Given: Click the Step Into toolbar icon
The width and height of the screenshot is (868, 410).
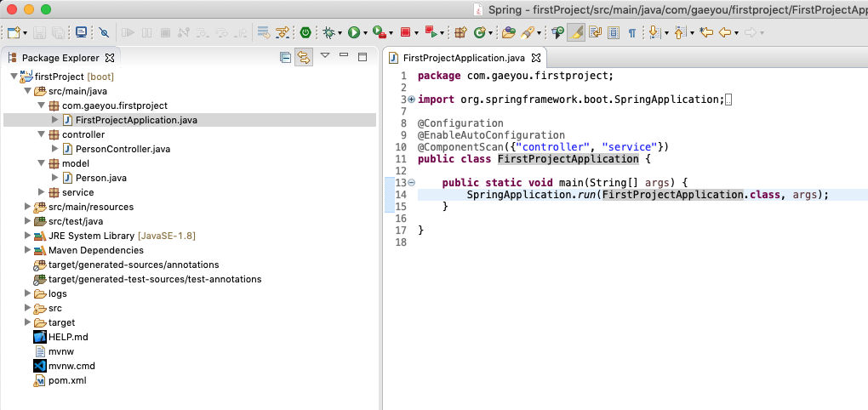Looking at the screenshot, I should (203, 33).
